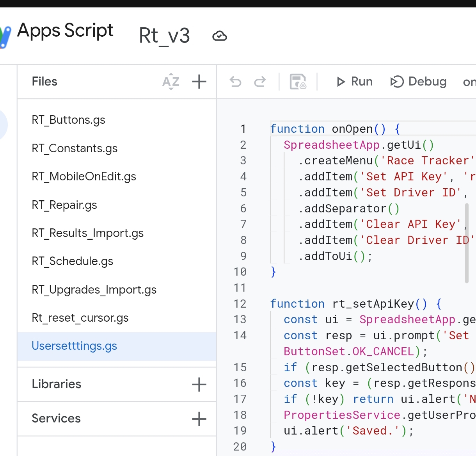Add a library with plus icon
Image resolution: width=476 pixels, height=456 pixels.
[199, 384]
